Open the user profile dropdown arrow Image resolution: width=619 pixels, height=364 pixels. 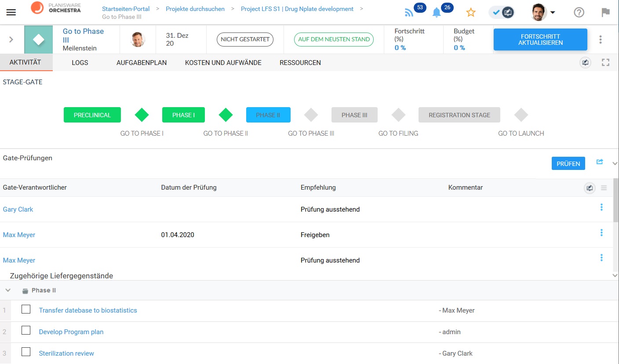(553, 13)
